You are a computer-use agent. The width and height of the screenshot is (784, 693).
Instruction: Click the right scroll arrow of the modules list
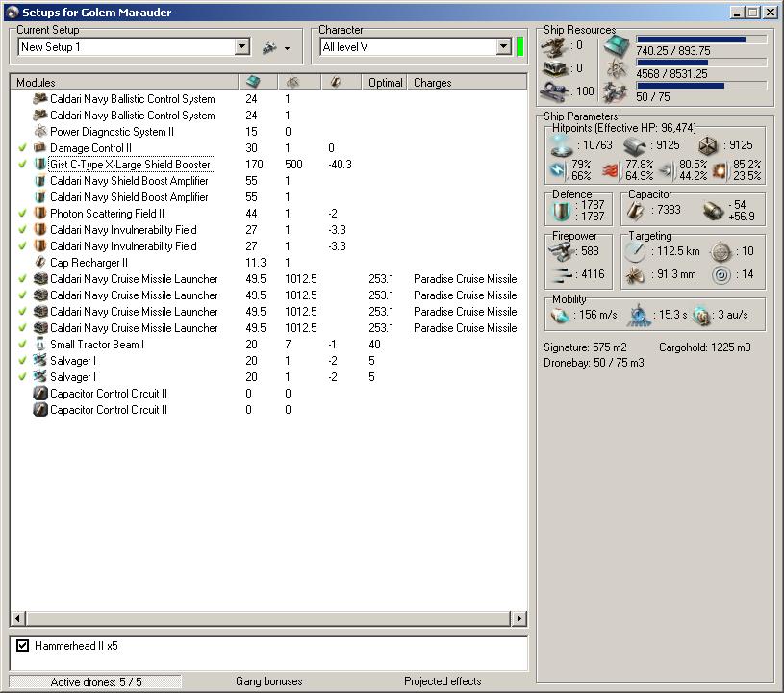[519, 619]
